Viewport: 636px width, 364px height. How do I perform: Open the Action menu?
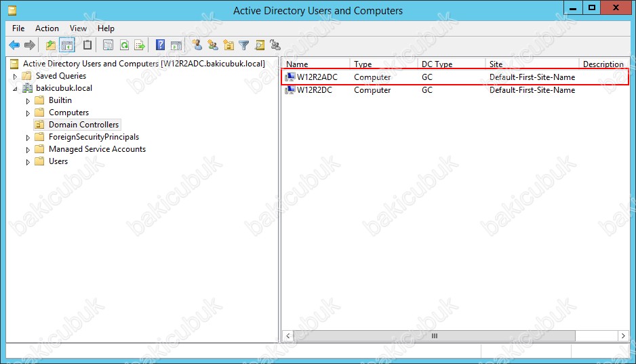47,28
